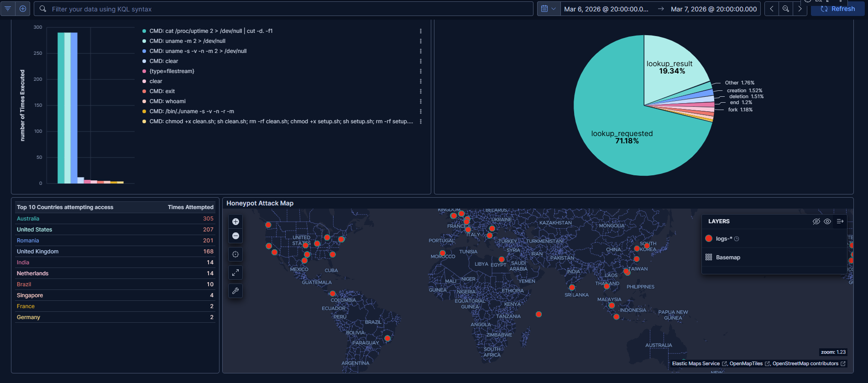Click the teal 'cat /proc/uptime' legend color dot
This screenshot has width=868, height=383.
pos(144,31)
